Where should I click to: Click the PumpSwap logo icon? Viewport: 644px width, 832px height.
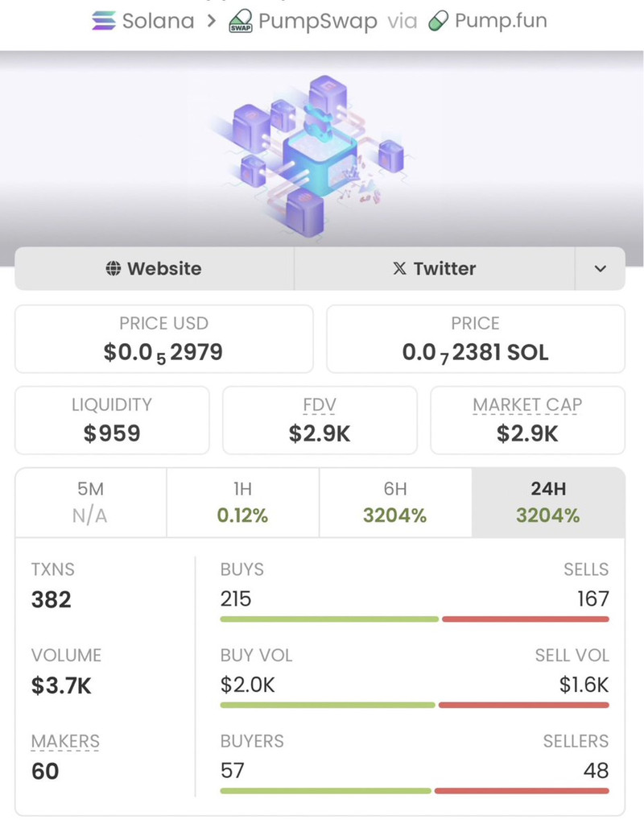point(241,21)
